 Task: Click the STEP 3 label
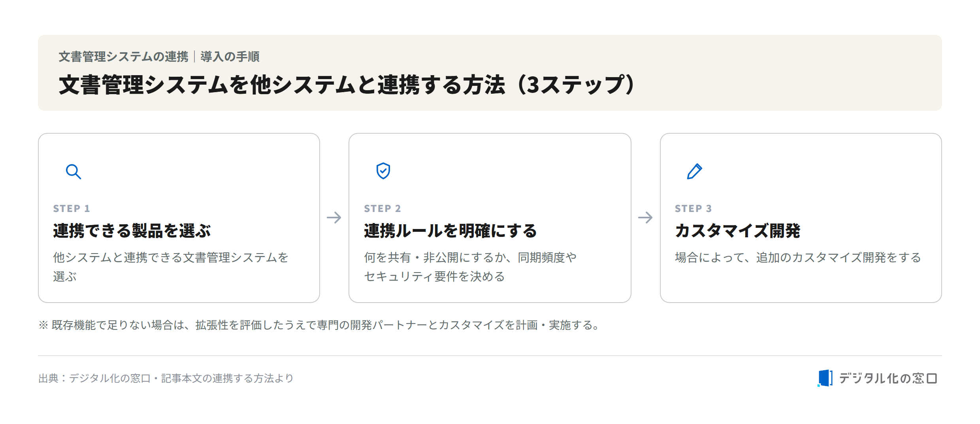694,208
